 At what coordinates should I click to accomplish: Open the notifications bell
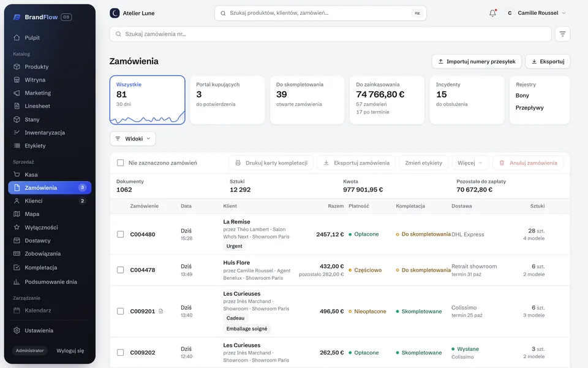492,13
